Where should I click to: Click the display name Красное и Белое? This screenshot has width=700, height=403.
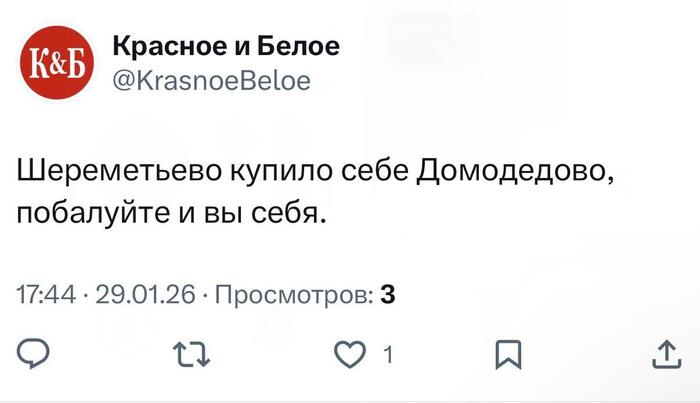(225, 46)
